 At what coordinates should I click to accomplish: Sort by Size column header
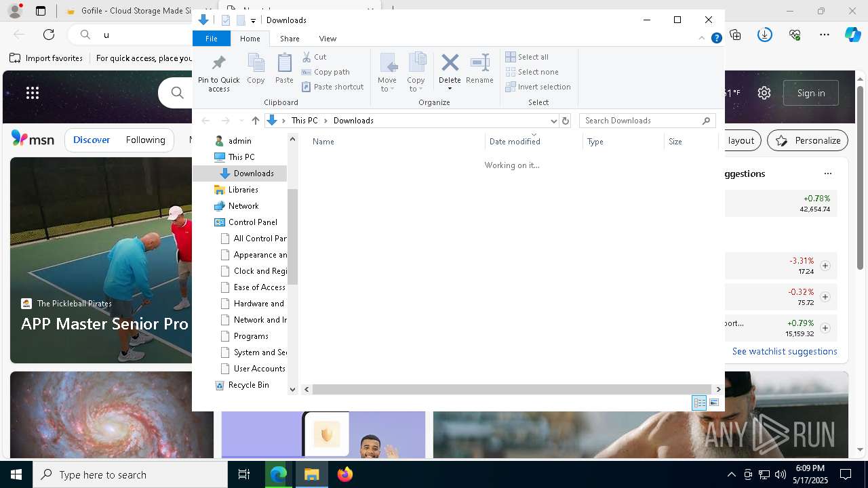pyautogui.click(x=691, y=142)
